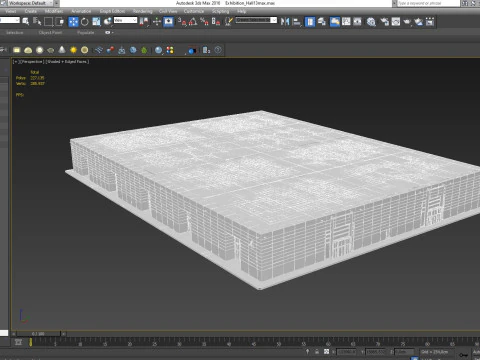
Task: Click the help search keyword field
Action: (x=428, y=3)
